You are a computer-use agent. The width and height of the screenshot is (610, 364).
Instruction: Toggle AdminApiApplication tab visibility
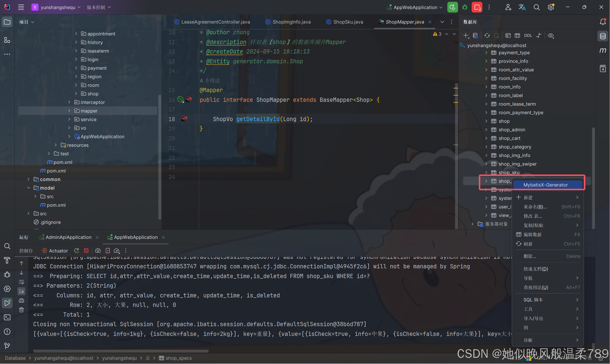(x=67, y=237)
